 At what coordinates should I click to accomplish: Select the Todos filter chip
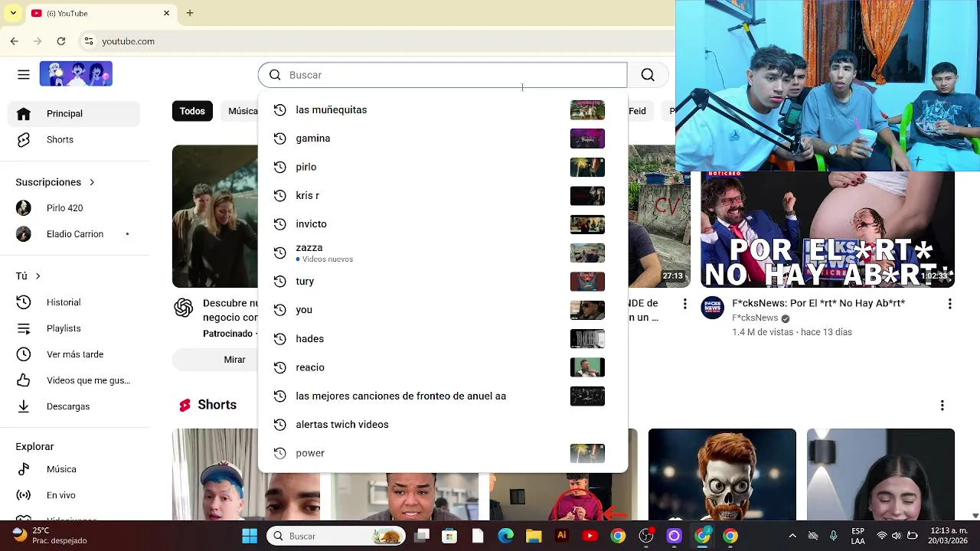point(192,111)
